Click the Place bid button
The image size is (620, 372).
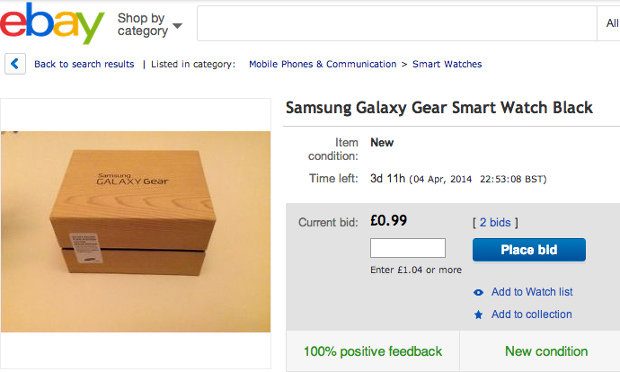529,249
